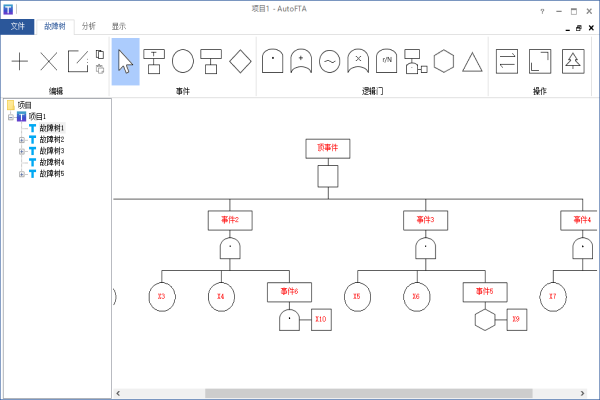Viewport: 600px width, 400px height.
Task: Open the 分析 ribbon tab
Action: click(88, 26)
